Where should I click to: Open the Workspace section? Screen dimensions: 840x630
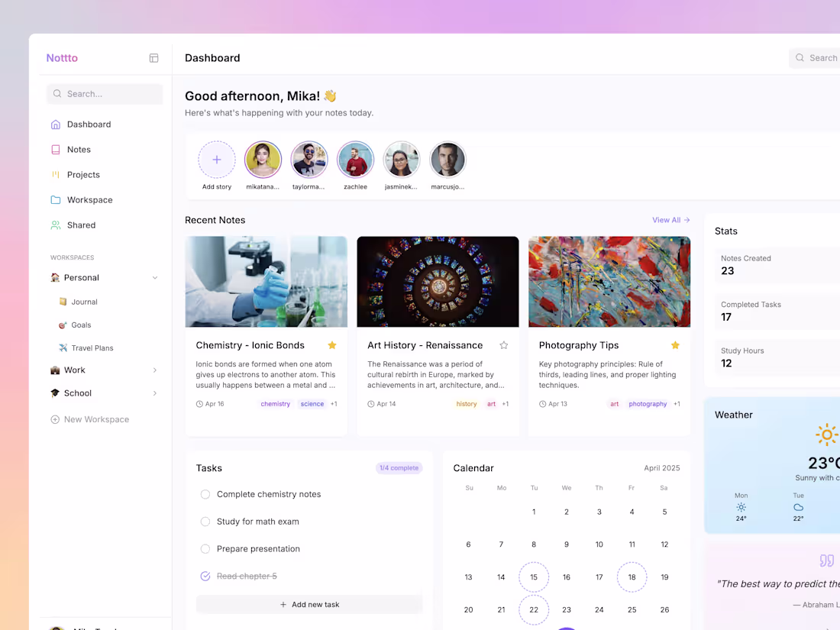point(88,199)
